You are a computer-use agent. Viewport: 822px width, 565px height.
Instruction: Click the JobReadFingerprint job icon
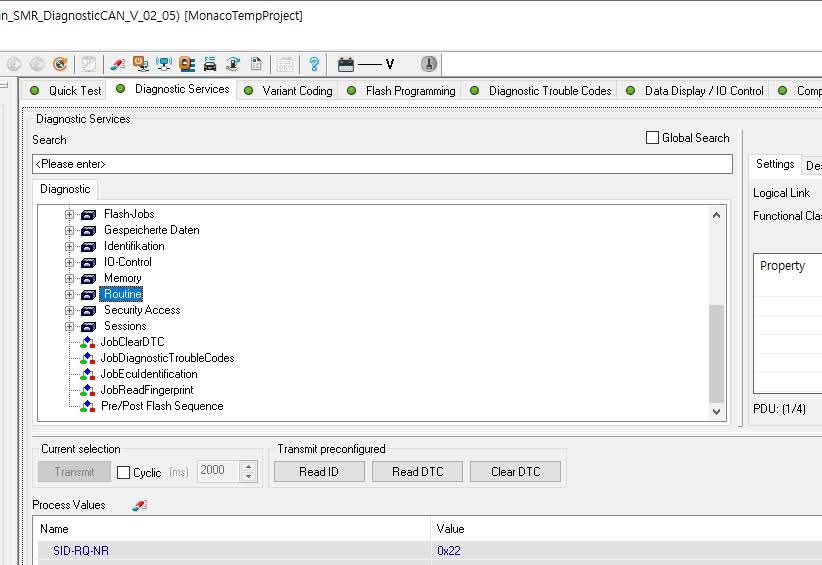coord(87,390)
